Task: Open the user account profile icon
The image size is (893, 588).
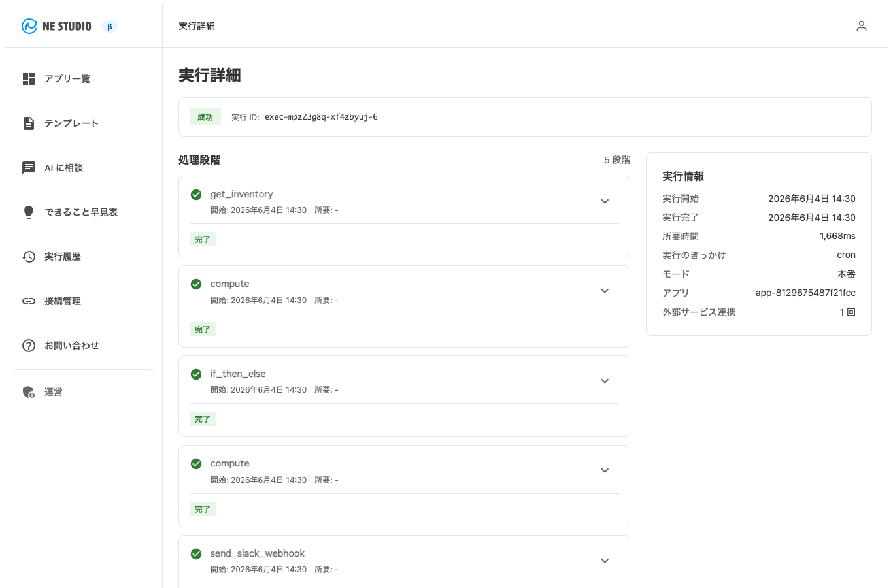Action: (x=862, y=26)
